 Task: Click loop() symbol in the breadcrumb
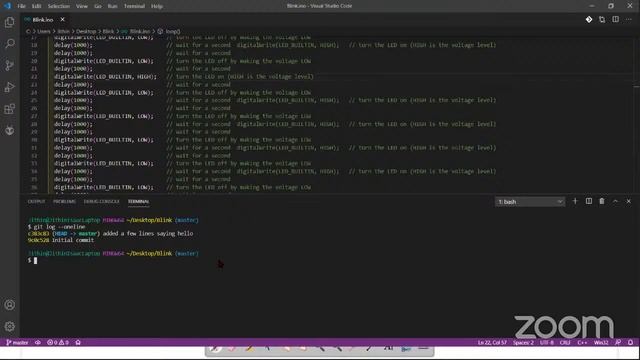(172, 31)
